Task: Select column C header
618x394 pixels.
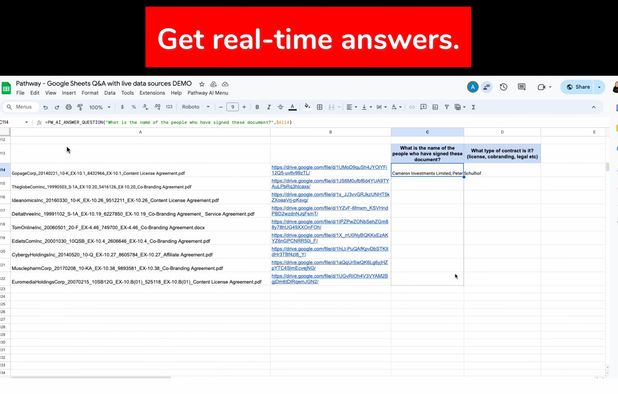Action: (x=427, y=132)
